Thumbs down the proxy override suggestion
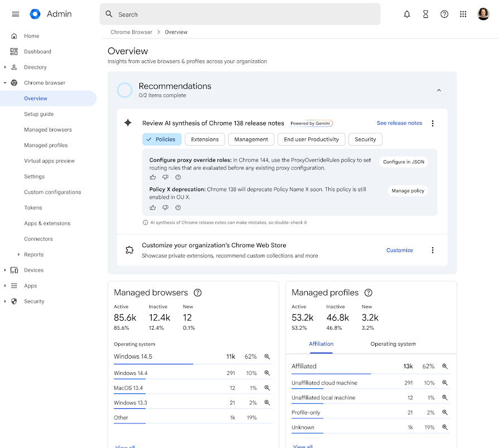 [x=166, y=177]
